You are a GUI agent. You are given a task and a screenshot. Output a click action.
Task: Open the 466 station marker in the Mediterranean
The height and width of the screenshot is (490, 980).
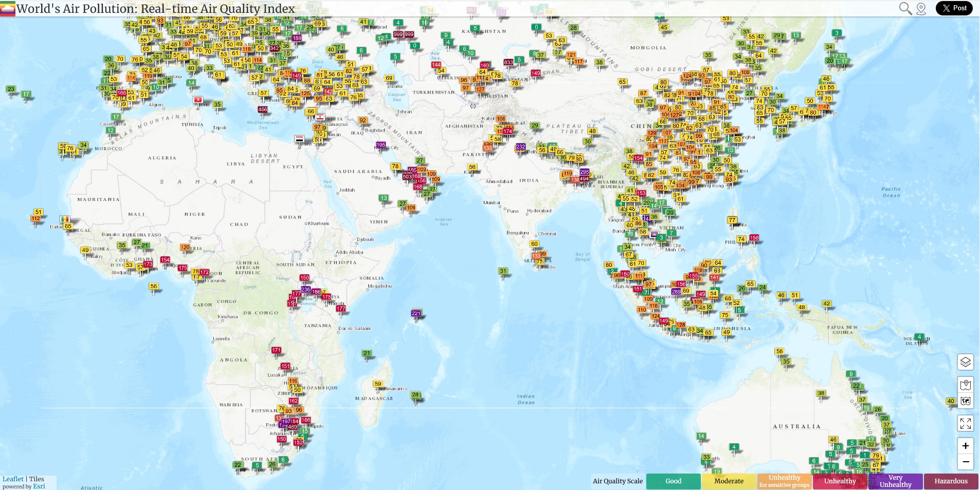[263, 110]
